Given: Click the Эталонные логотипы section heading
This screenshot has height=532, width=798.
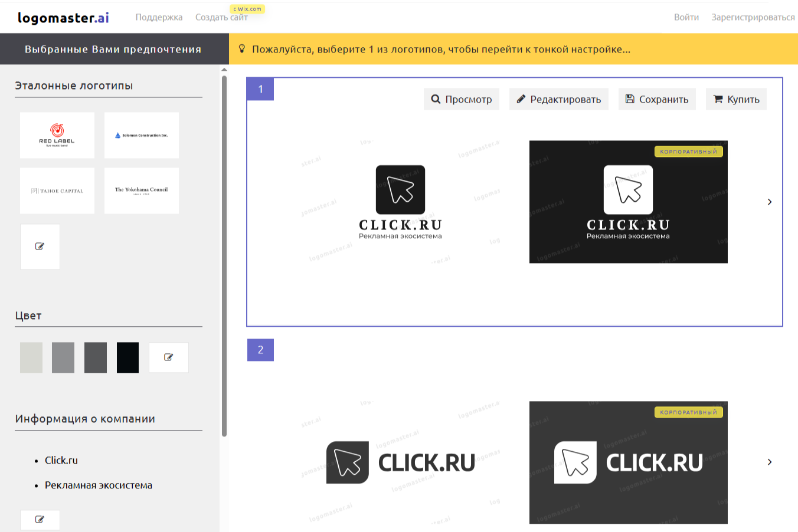Looking at the screenshot, I should 74,86.
